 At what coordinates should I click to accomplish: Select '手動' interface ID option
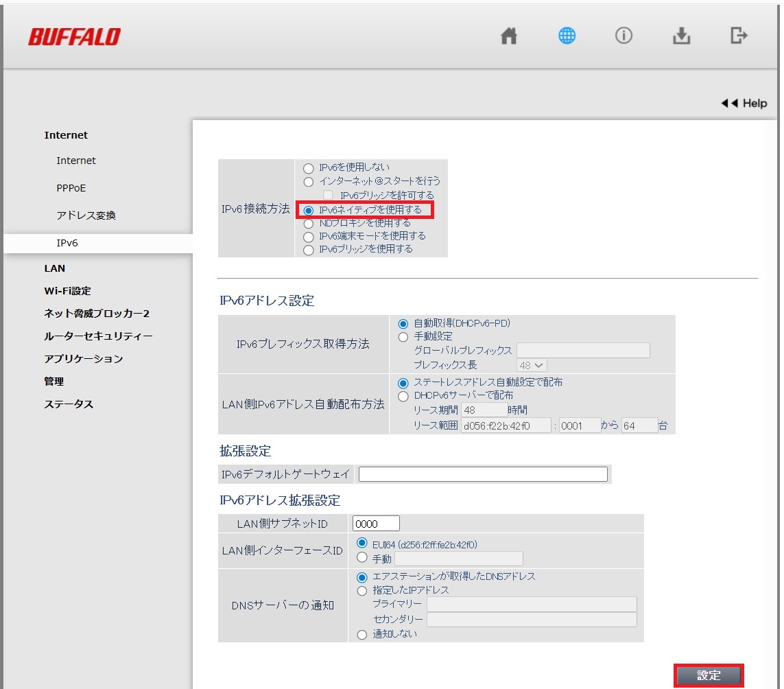pyautogui.click(x=362, y=557)
